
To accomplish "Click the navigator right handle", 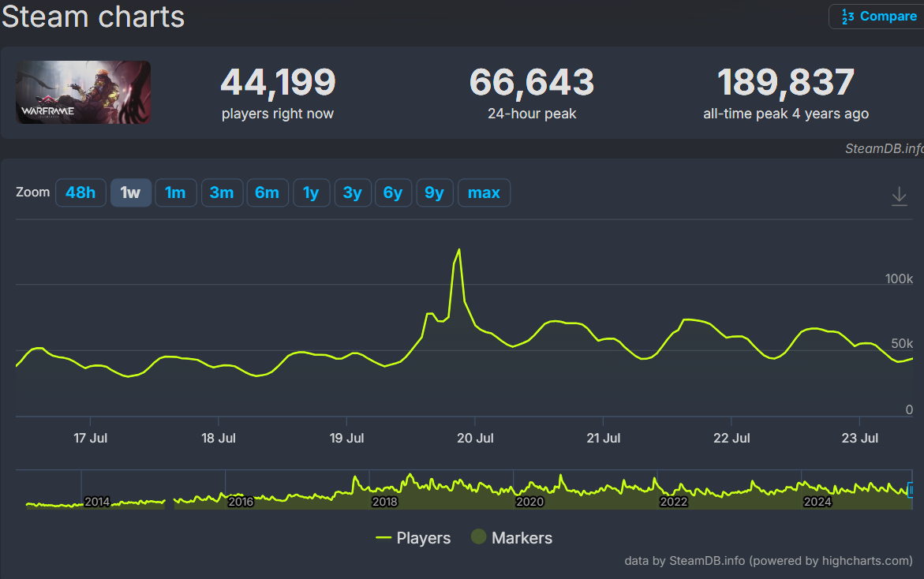I will pos(911,490).
